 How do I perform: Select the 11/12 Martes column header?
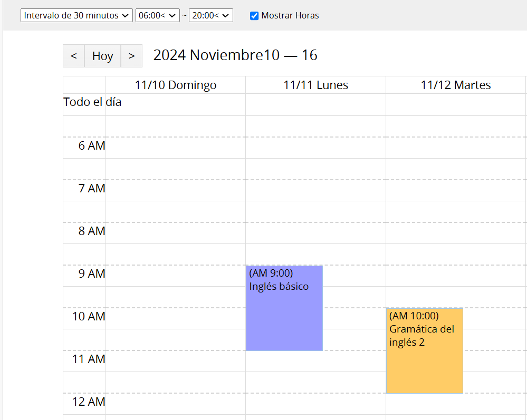click(x=456, y=85)
